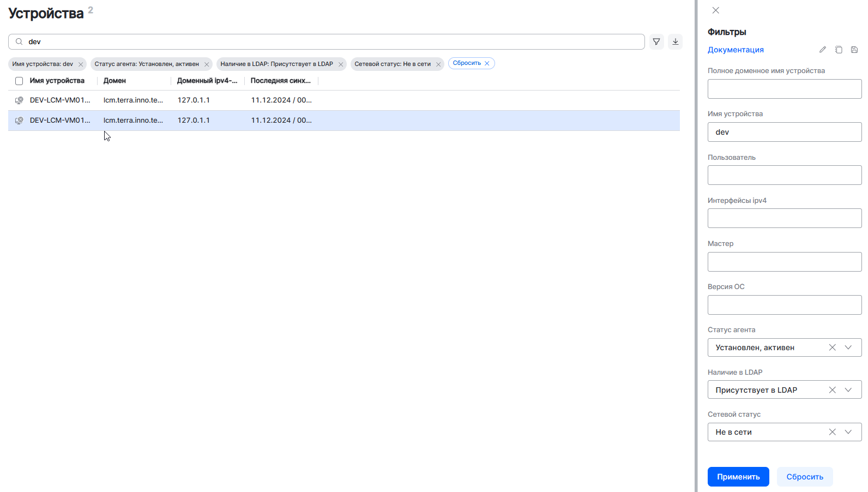This screenshot has height=492, width=868.
Task: Toggle the select-all checkbox in table header
Action: pos(19,81)
